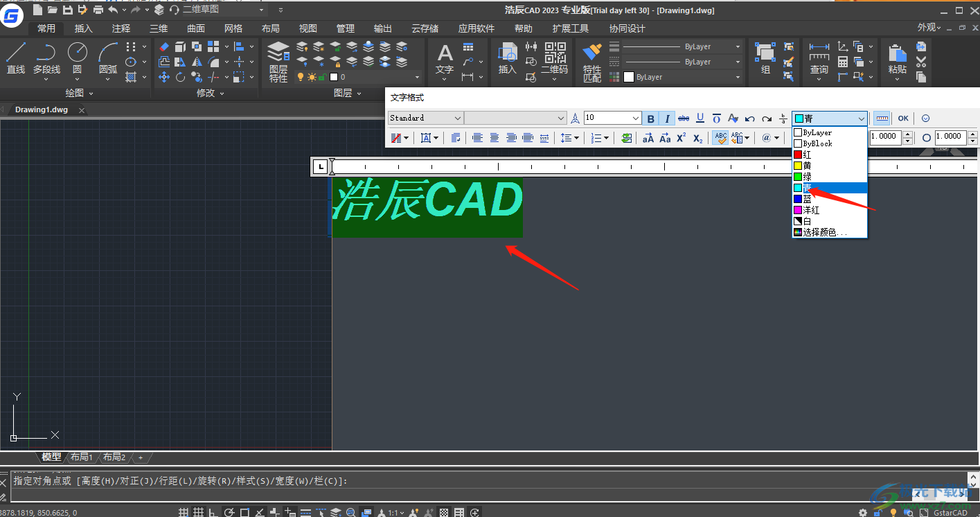Viewport: 980px width, 517px height.
Task: Click the Redo arrow in text format toolbar
Action: pos(767,119)
